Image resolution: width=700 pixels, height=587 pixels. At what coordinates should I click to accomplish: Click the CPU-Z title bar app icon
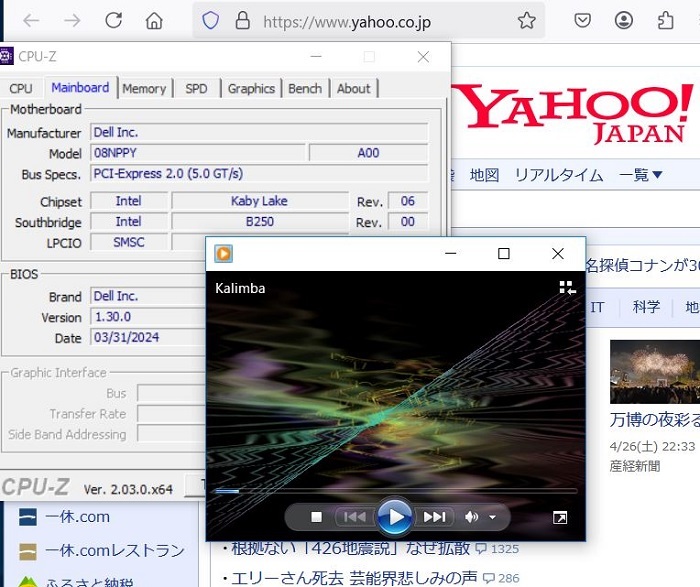pos(6,57)
